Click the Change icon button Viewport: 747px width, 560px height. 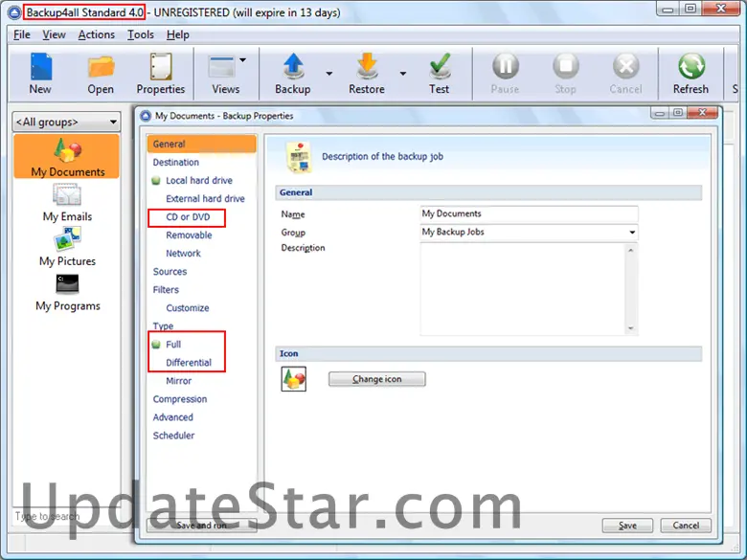(376, 379)
